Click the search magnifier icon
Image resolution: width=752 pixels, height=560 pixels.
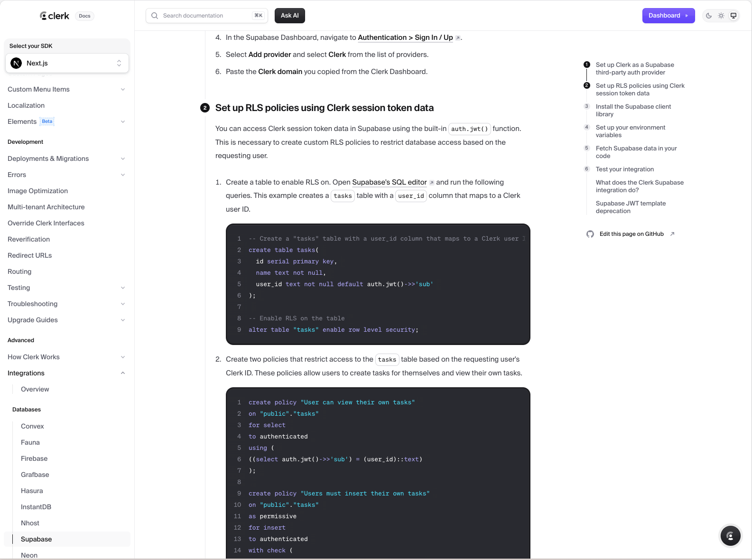point(155,16)
